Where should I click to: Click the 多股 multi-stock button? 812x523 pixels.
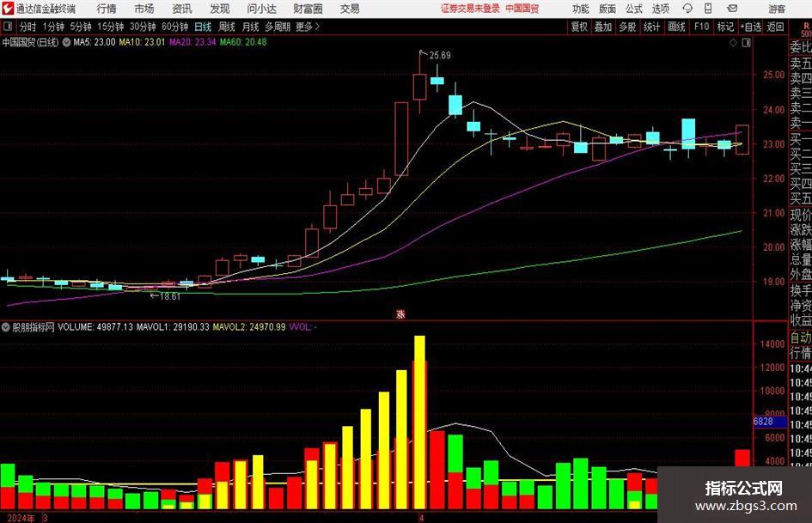click(x=627, y=27)
